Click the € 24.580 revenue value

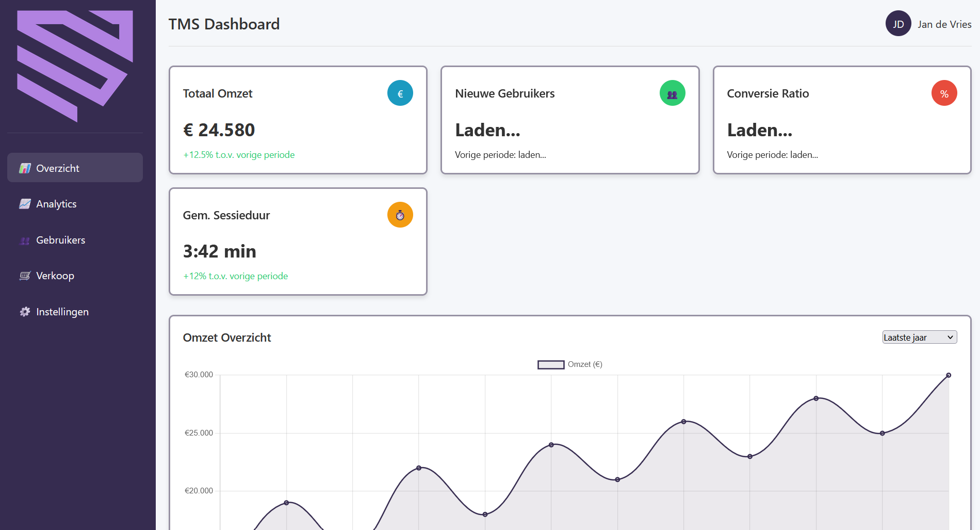pyautogui.click(x=219, y=130)
